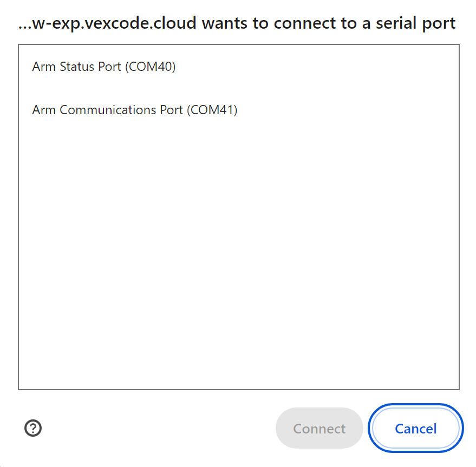Click inside the serial port list area

coord(238,244)
